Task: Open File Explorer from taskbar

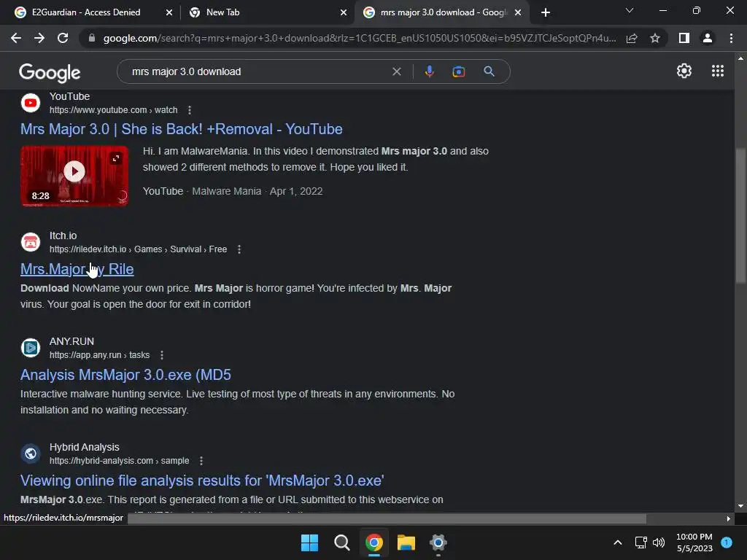Action: point(406,542)
